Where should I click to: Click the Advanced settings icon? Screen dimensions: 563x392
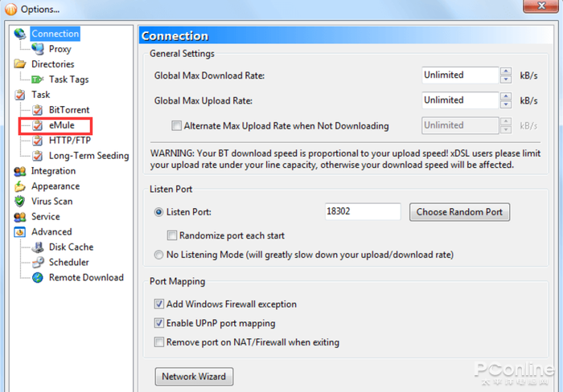20,232
